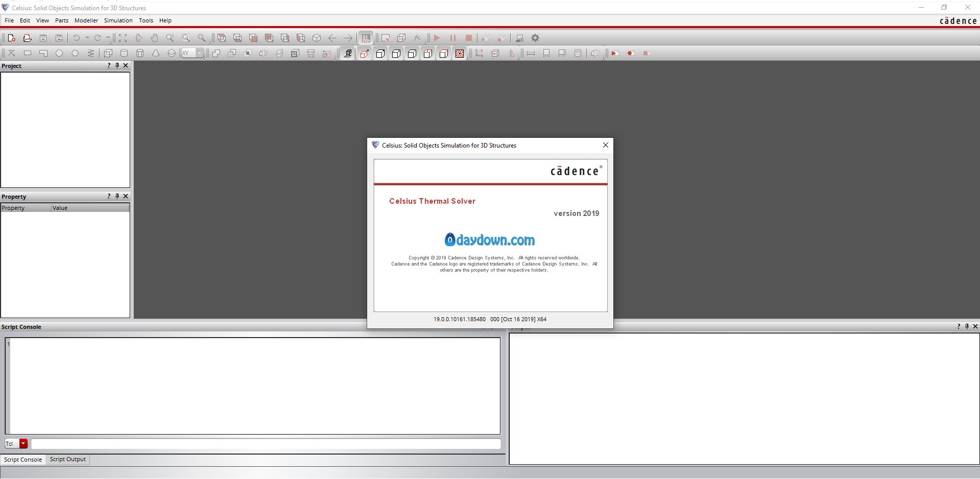Click the measure distance ruler icon

pos(531,53)
